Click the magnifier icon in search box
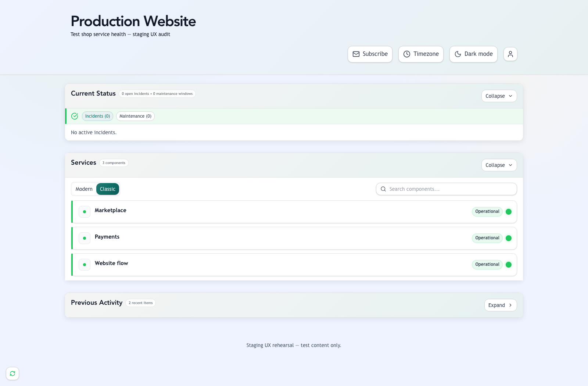This screenshot has height=386, width=588. pyautogui.click(x=383, y=189)
